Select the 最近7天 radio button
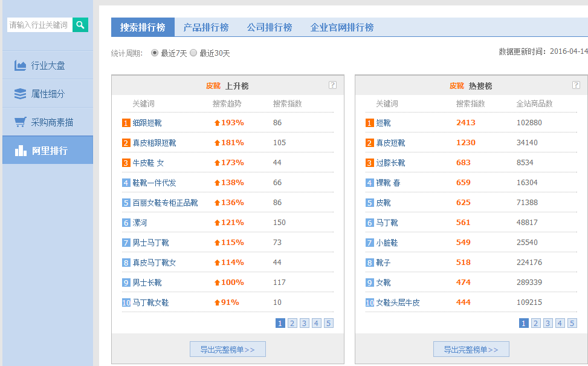588x366 pixels. pyautogui.click(x=155, y=53)
